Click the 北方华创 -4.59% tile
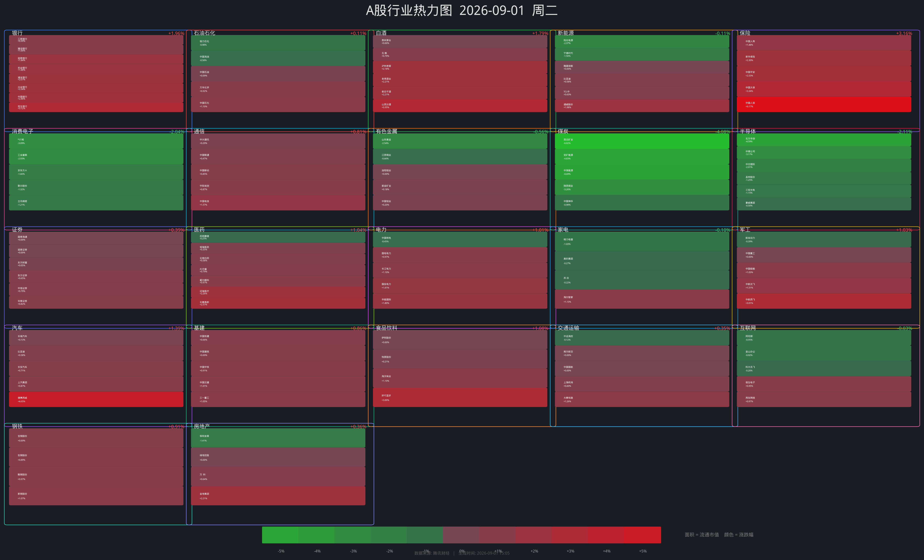This screenshot has width=924, height=560. [x=824, y=140]
